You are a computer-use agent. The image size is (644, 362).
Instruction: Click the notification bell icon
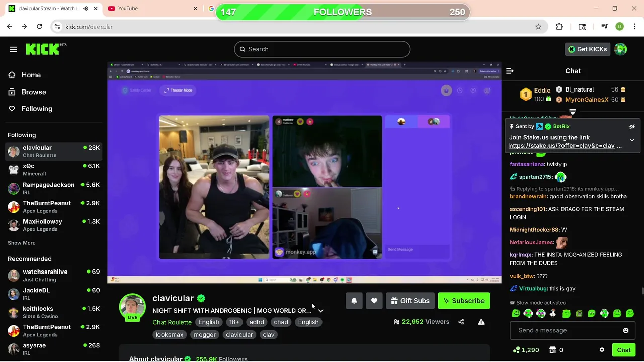click(354, 301)
